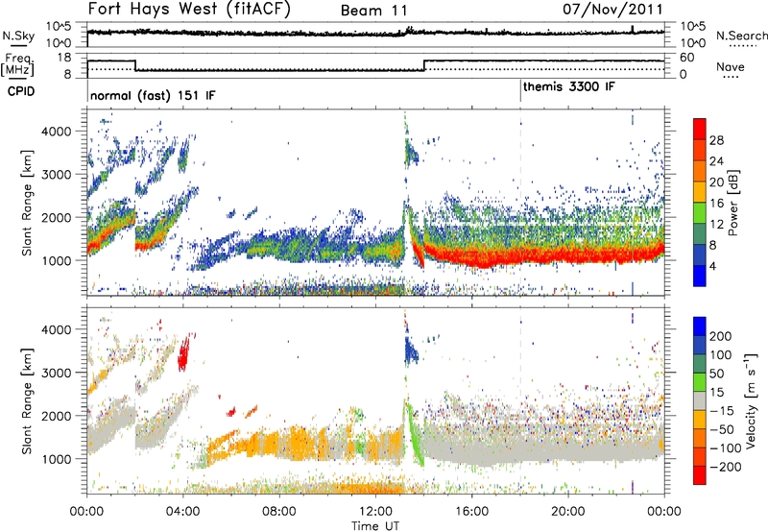Click the 'Fort Hays West (fitACF)' title
768x532 pixels.
pos(189,9)
